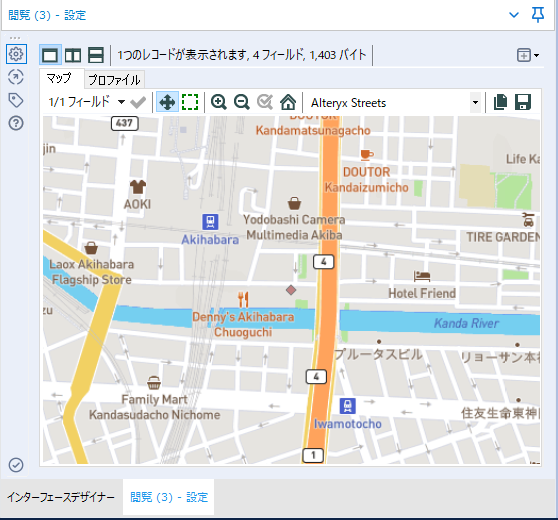Open the Annotation tag icon in the sidebar
The height and width of the screenshot is (520, 558).
[x=16, y=100]
